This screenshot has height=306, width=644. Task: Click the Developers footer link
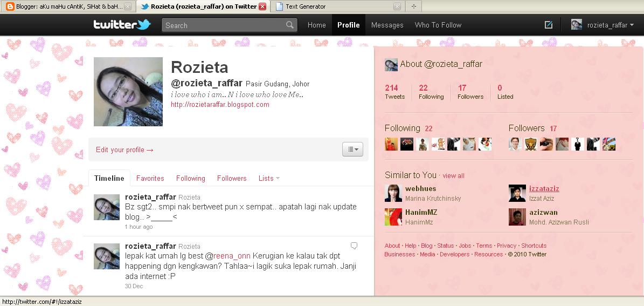point(455,254)
